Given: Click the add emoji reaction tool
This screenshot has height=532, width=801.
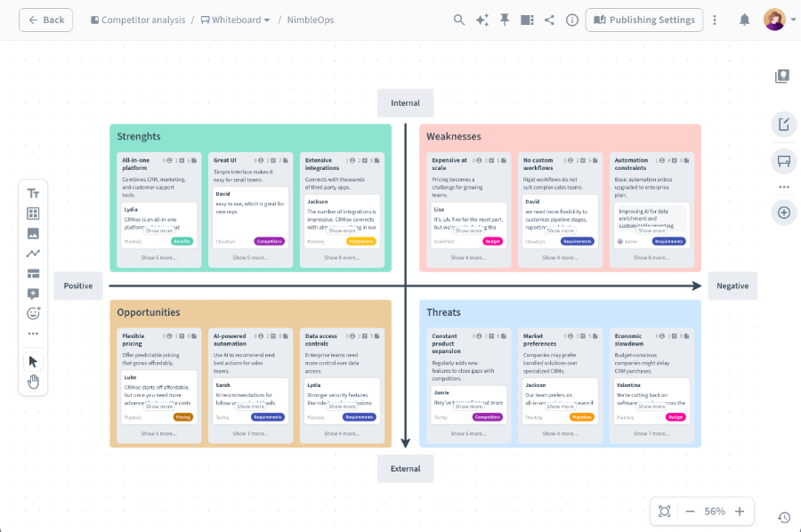Looking at the screenshot, I should (33, 313).
